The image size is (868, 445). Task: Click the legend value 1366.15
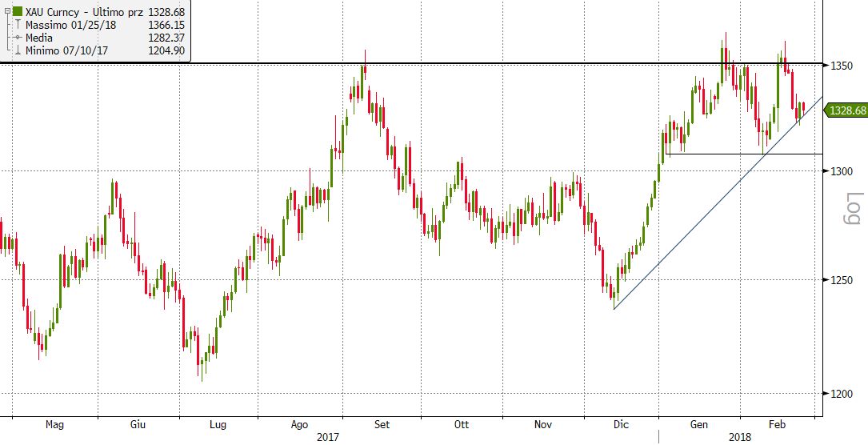(x=166, y=25)
